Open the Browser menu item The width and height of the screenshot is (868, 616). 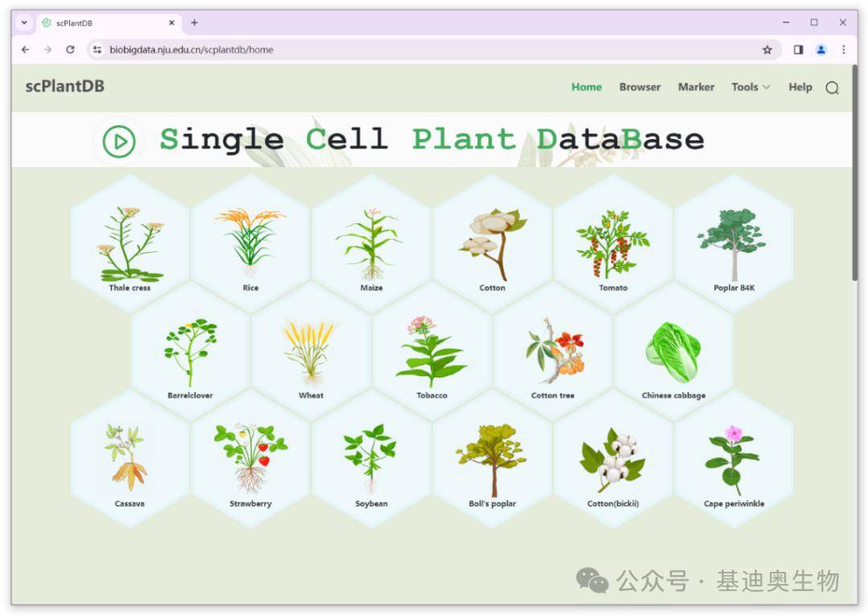[640, 88]
